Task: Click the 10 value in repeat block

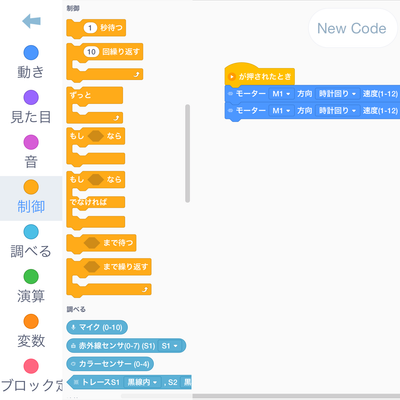Action: pos(91,52)
